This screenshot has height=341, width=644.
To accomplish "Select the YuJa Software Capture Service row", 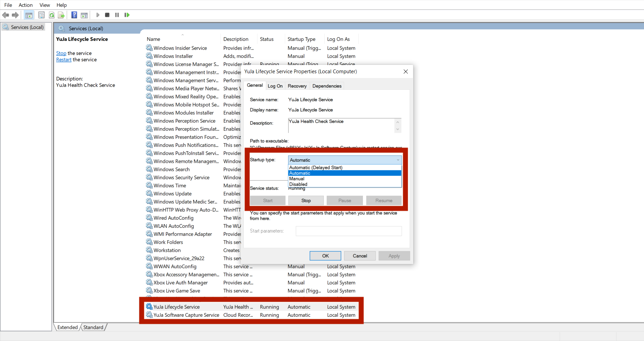I will 251,315.
